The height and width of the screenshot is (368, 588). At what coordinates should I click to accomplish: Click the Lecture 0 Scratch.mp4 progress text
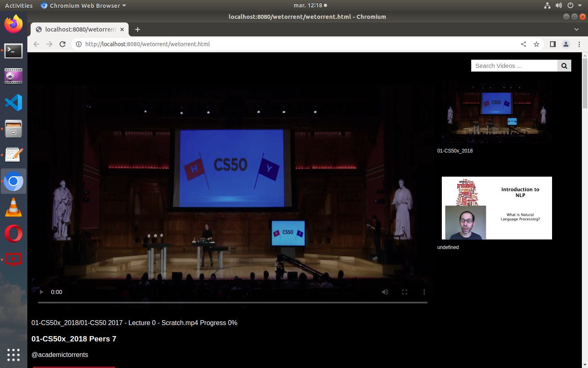[x=134, y=323]
